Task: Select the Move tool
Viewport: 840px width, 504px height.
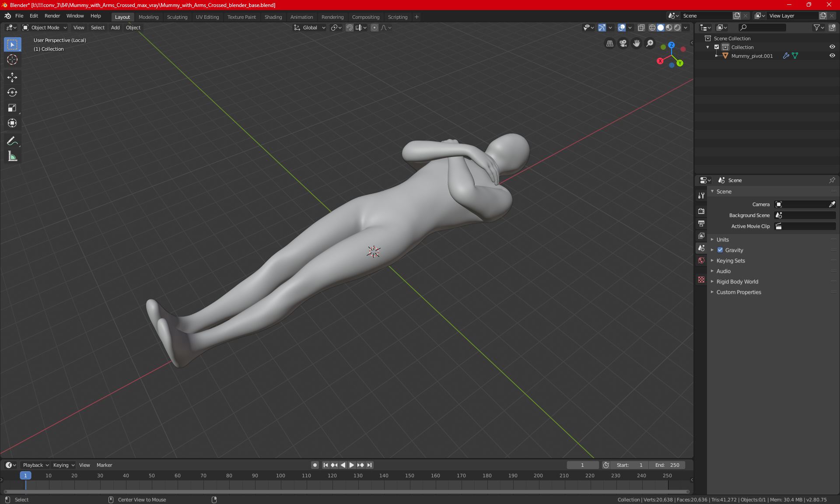Action: point(12,77)
